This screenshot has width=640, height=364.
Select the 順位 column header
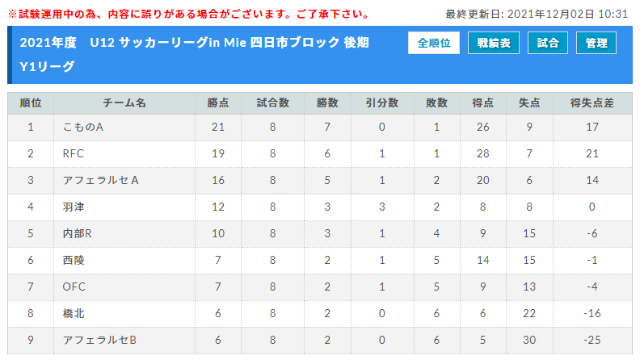(x=31, y=103)
